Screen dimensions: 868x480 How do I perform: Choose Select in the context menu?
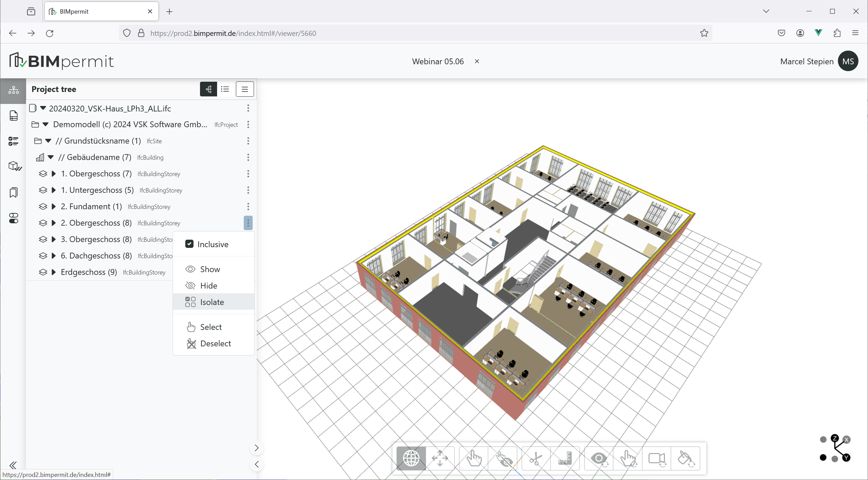pos(214,327)
